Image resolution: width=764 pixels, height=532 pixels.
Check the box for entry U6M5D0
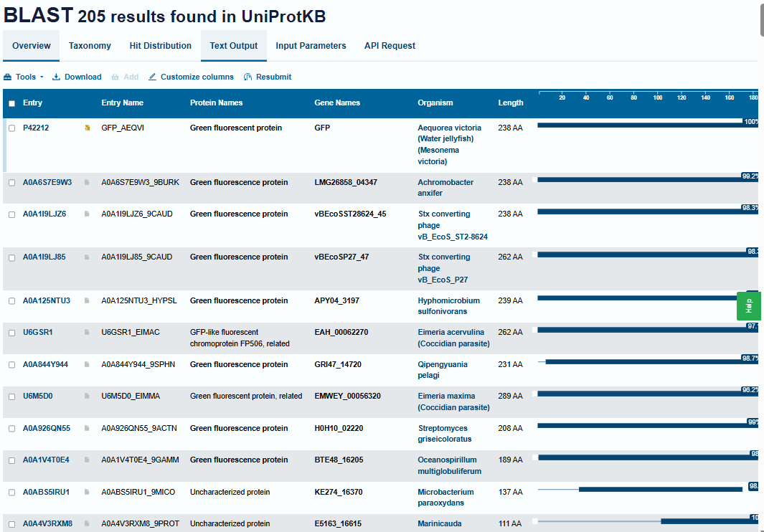11,396
